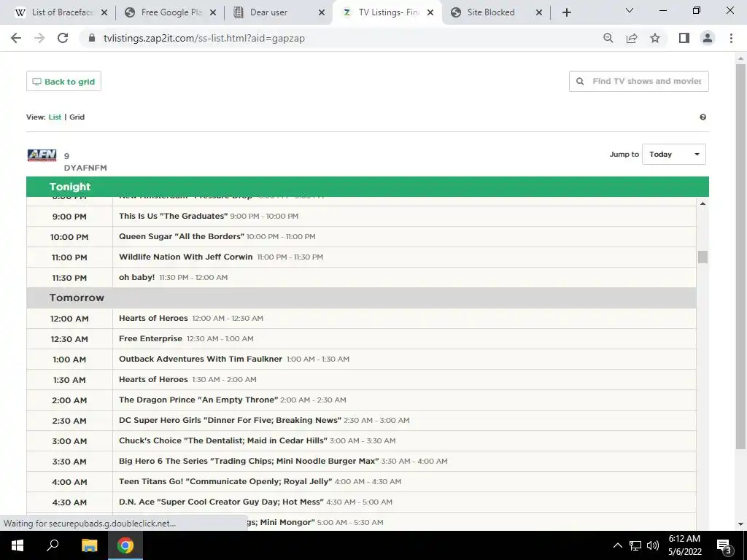Switch to List of Braceface tab
The height and width of the screenshot is (560, 747).
tap(62, 12)
